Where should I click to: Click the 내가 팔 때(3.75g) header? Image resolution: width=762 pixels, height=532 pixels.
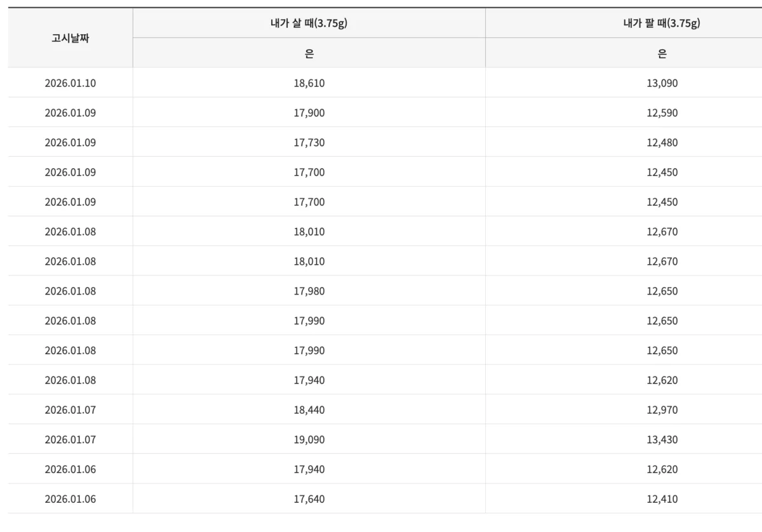662,23
